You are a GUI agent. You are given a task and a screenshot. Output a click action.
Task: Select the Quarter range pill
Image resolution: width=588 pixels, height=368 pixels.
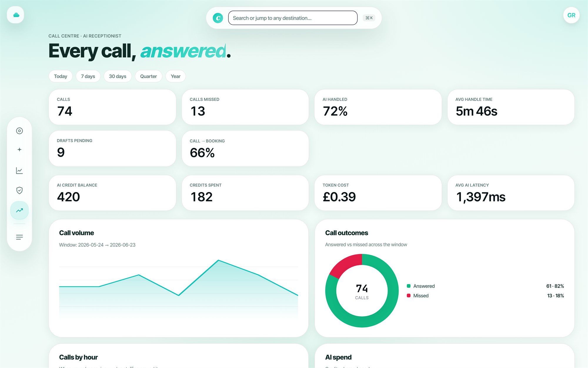(148, 76)
